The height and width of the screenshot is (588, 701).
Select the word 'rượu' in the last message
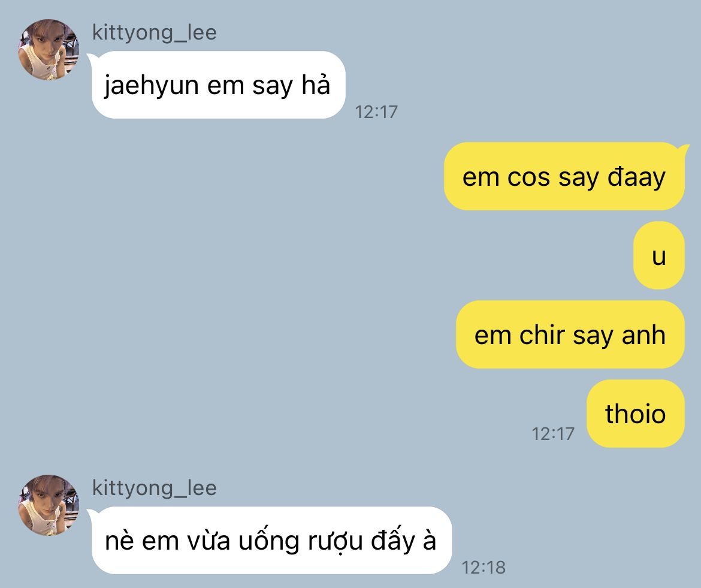coord(335,541)
